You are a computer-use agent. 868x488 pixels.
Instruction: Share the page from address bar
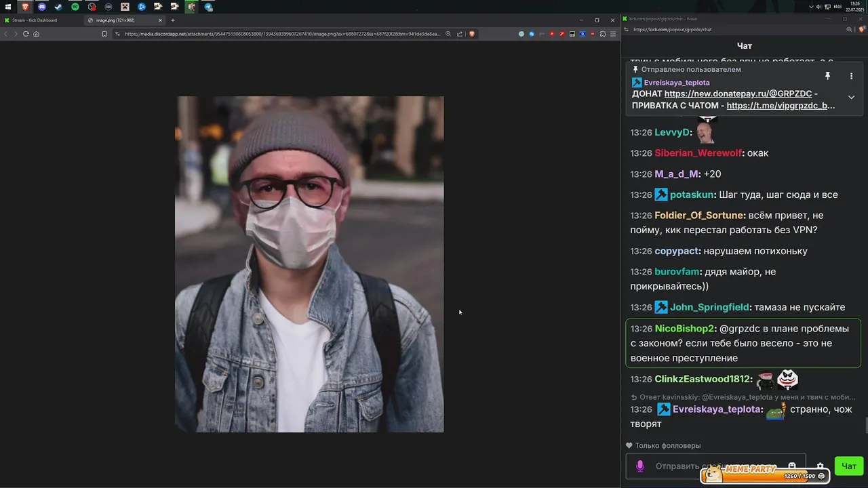click(x=460, y=34)
